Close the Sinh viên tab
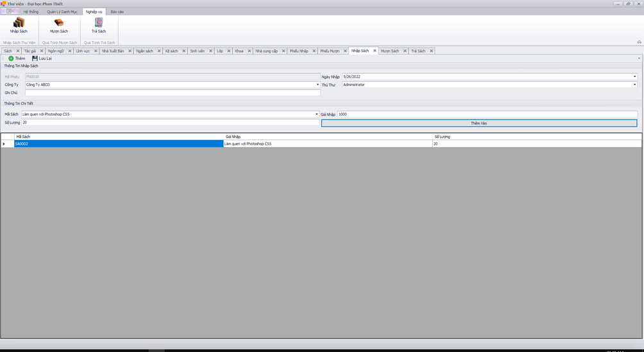Screen dimensions: 644x352 210,51
